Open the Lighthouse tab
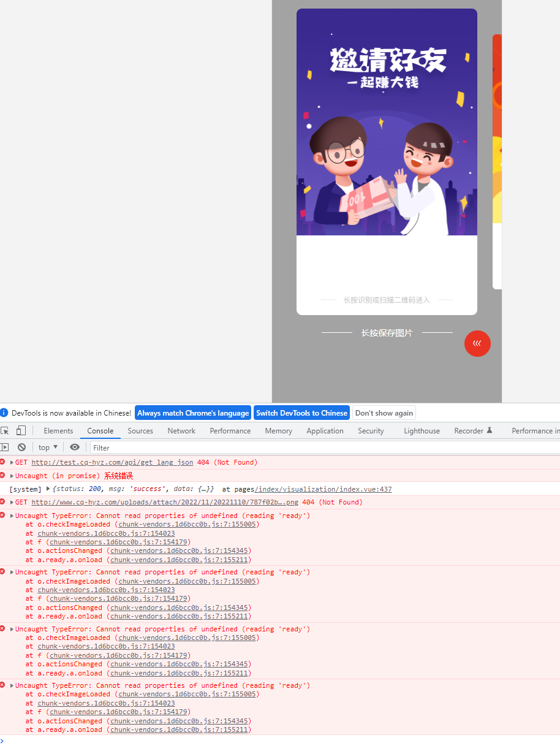560x754 pixels. (x=422, y=431)
